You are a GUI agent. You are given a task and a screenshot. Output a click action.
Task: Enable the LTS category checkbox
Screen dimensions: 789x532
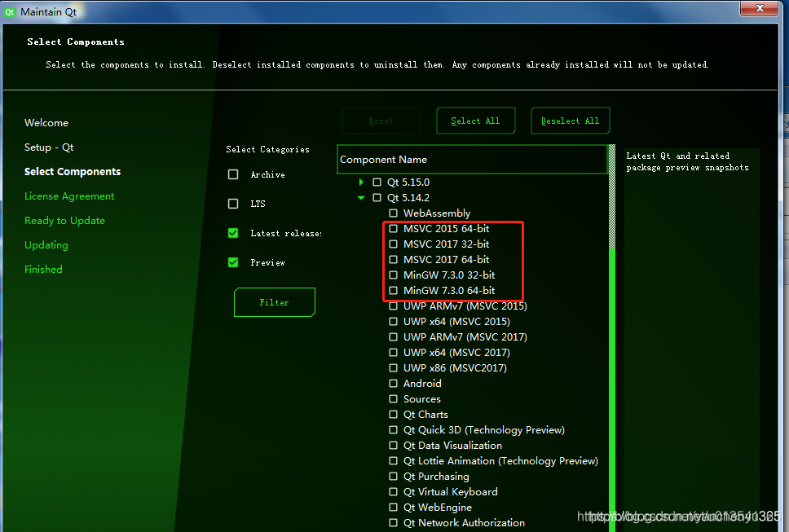pos(233,204)
